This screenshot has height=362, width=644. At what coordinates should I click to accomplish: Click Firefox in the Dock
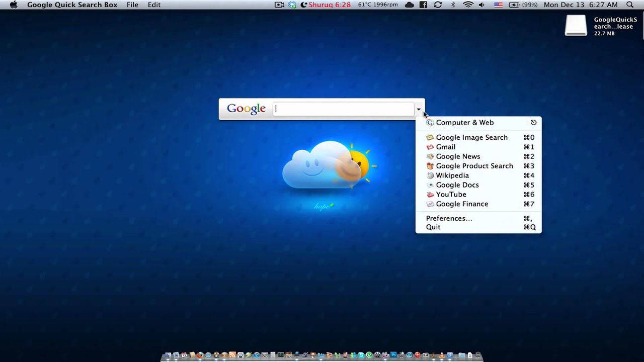[200, 355]
